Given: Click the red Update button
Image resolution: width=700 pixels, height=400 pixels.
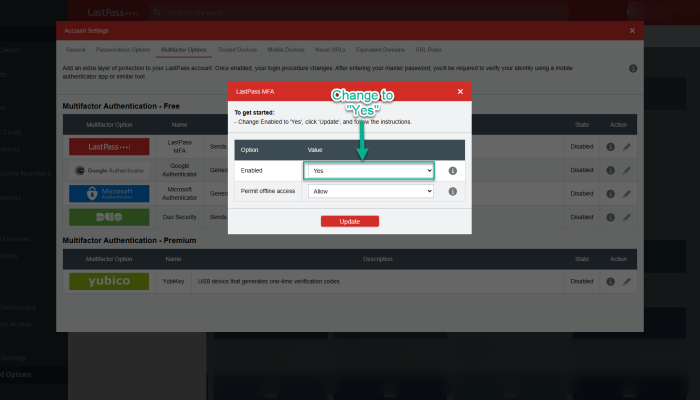Looking at the screenshot, I should [x=350, y=221].
